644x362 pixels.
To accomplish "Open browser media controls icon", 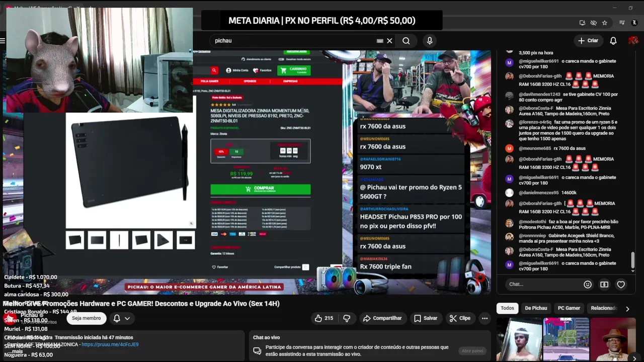I will tap(622, 23).
